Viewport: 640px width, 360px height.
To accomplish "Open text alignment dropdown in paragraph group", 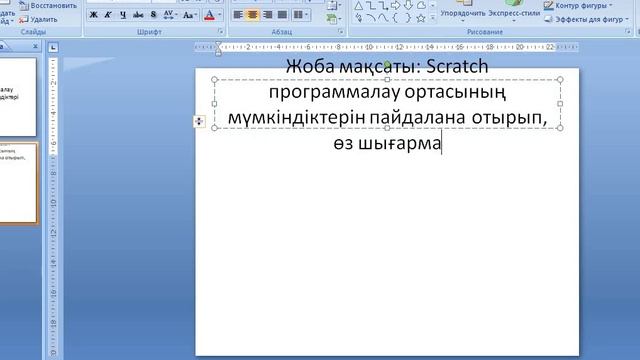I will (x=334, y=5).
